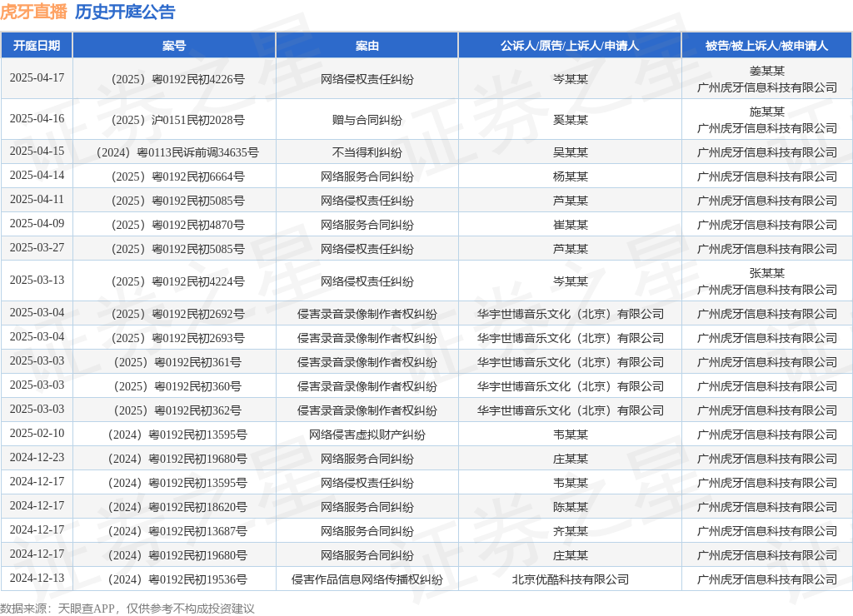Click the date cell 2025-03-27

click(37, 247)
